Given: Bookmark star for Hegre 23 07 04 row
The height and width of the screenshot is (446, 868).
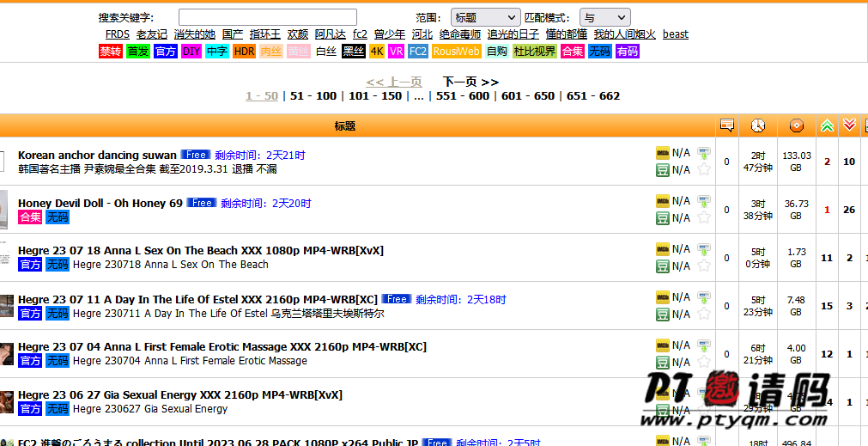Looking at the screenshot, I should 704,362.
